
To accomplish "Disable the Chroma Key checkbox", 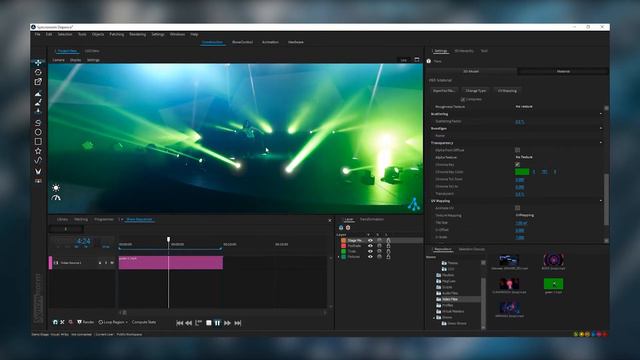I will pyautogui.click(x=517, y=164).
